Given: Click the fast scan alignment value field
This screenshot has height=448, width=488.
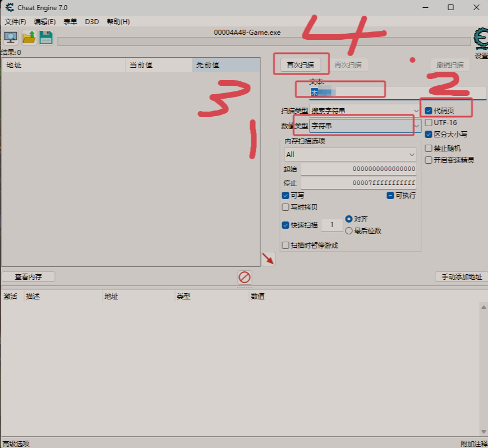Looking at the screenshot, I should pyautogui.click(x=332, y=225).
